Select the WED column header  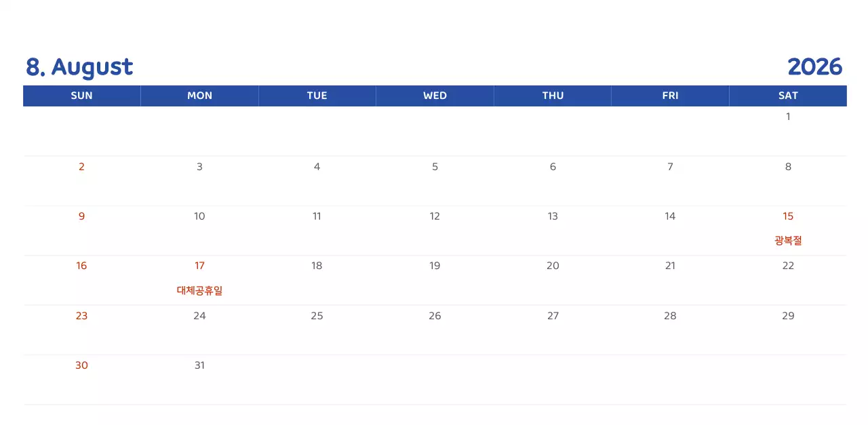click(x=435, y=96)
